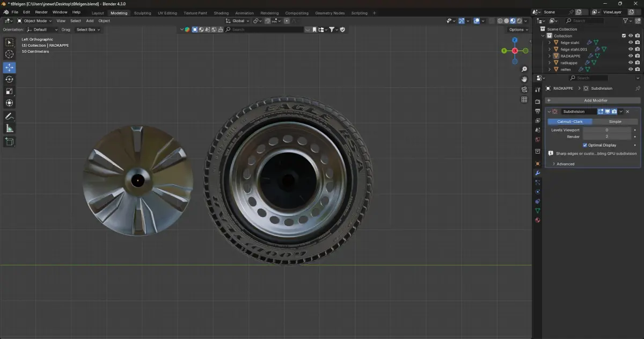Select the Annotate pencil tool
The height and width of the screenshot is (339, 644).
pyautogui.click(x=10, y=117)
